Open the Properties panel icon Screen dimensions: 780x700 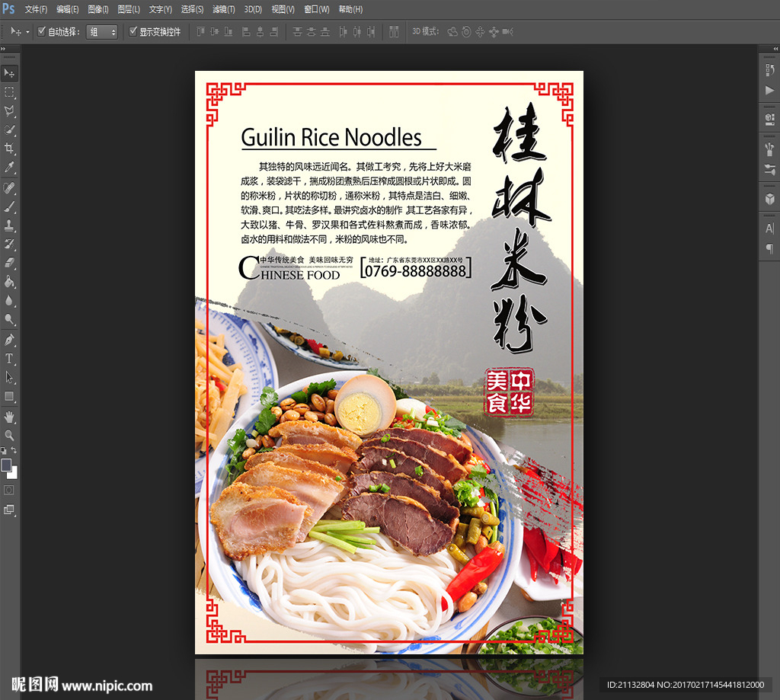tap(769, 118)
